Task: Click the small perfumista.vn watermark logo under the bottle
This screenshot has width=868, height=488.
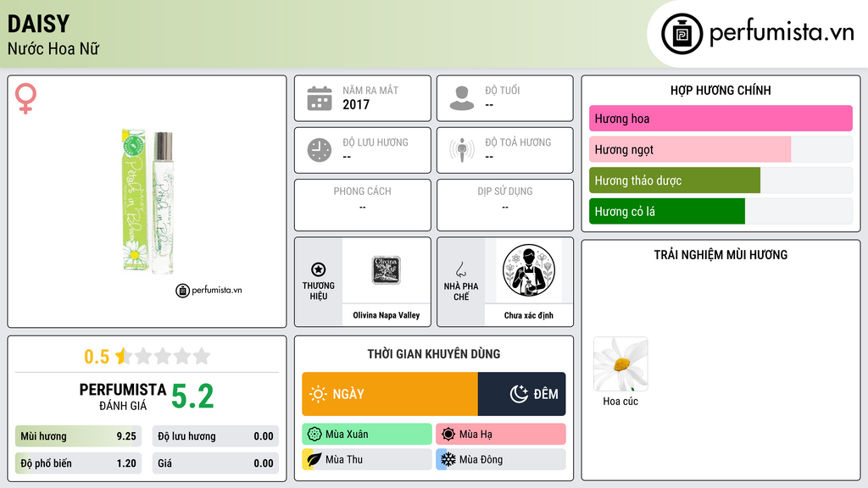Action: [209, 291]
